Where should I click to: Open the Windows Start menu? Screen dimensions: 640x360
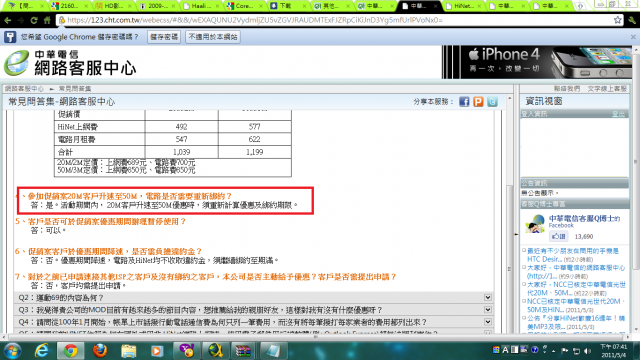(12, 351)
